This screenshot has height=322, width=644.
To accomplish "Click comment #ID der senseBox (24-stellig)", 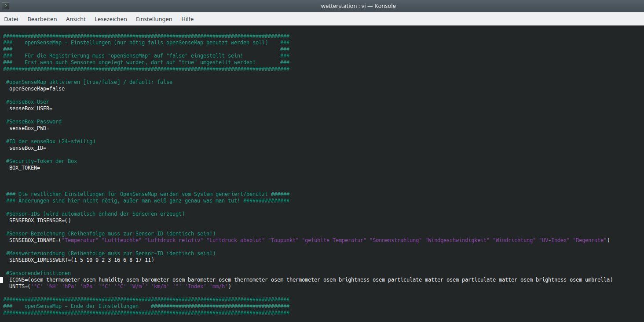I will [x=51, y=141].
